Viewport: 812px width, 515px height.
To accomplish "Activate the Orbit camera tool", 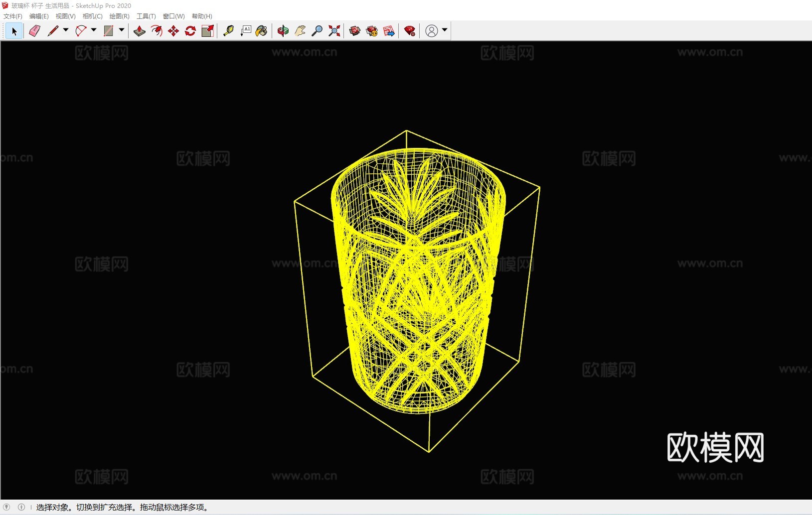I will point(283,31).
